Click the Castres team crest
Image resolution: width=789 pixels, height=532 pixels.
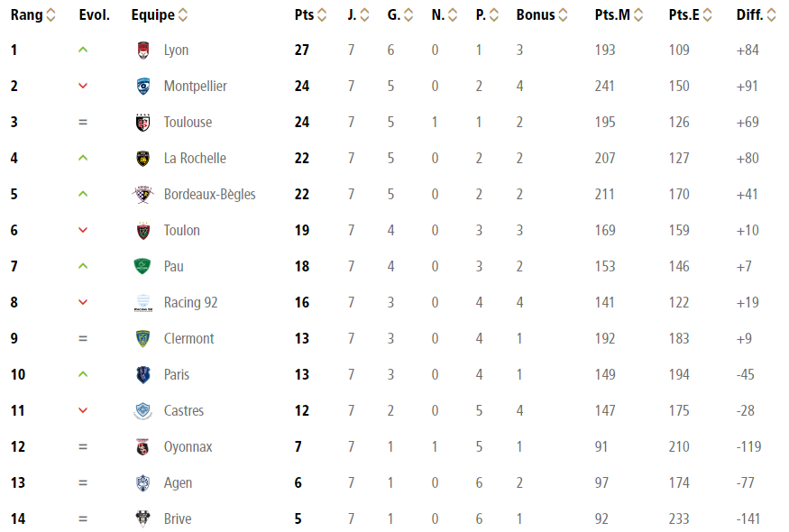[x=142, y=410]
